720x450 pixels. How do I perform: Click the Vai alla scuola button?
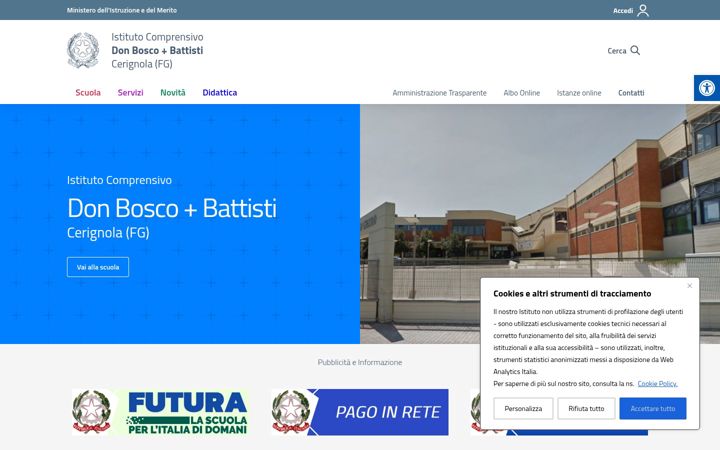tap(98, 267)
